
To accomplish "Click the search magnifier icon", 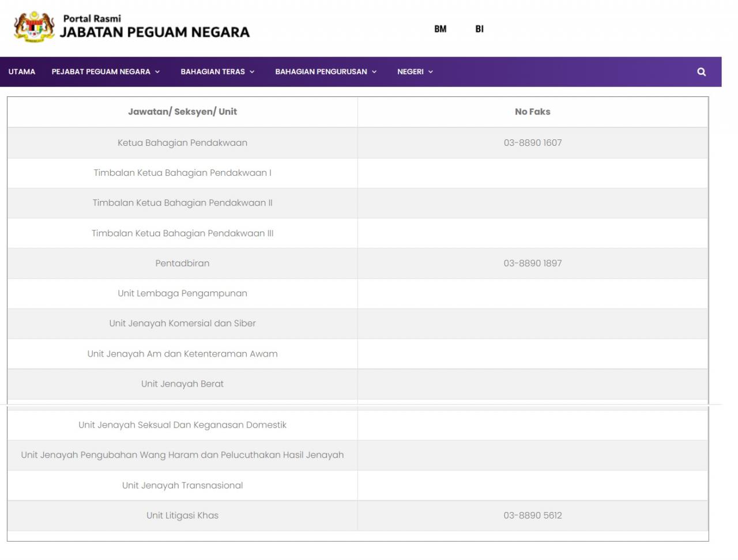I will (x=701, y=72).
